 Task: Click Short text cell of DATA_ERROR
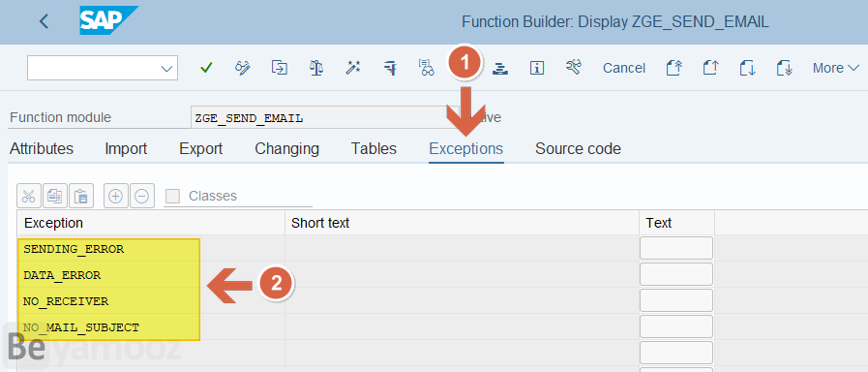[x=463, y=274]
